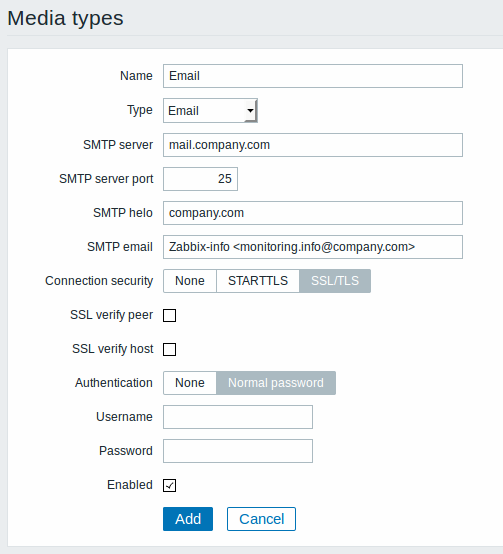The image size is (503, 554).
Task: Click the SMTP email field
Action: [x=313, y=247]
